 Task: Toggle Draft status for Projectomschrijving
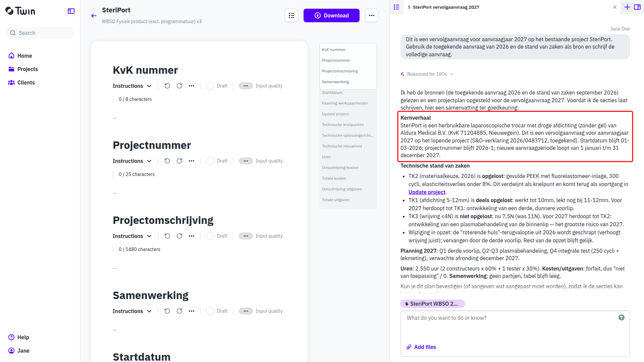click(217, 236)
